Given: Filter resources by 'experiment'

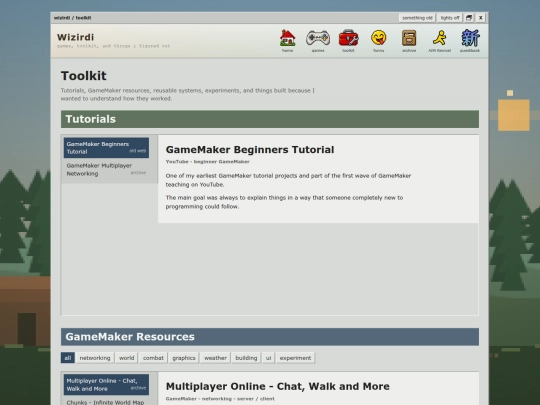Looking at the screenshot, I should (x=295, y=358).
